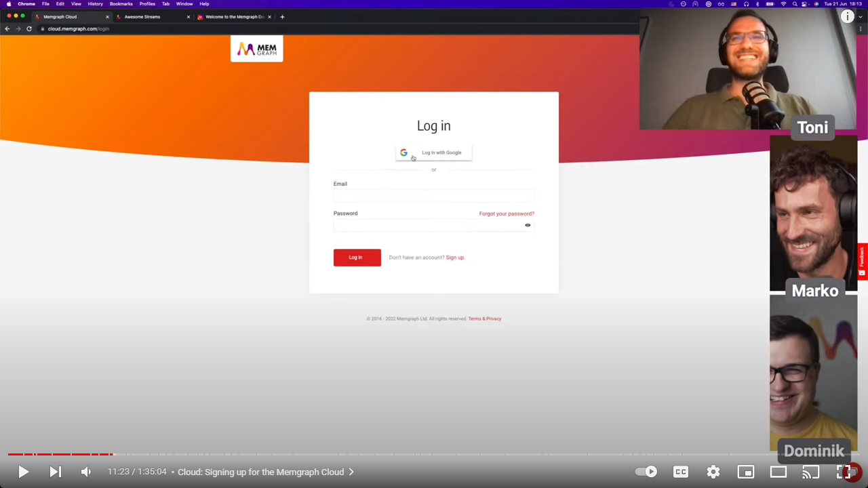Click the Password input field

coord(434,225)
